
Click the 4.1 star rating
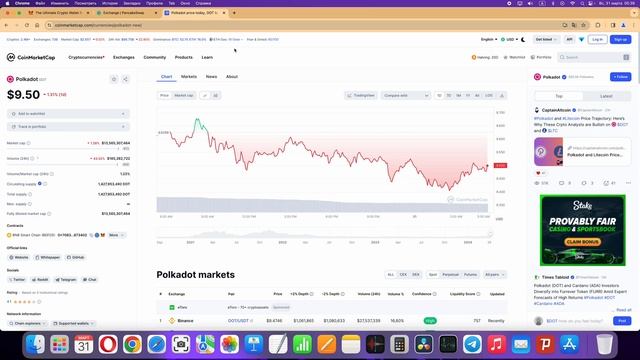point(24,302)
